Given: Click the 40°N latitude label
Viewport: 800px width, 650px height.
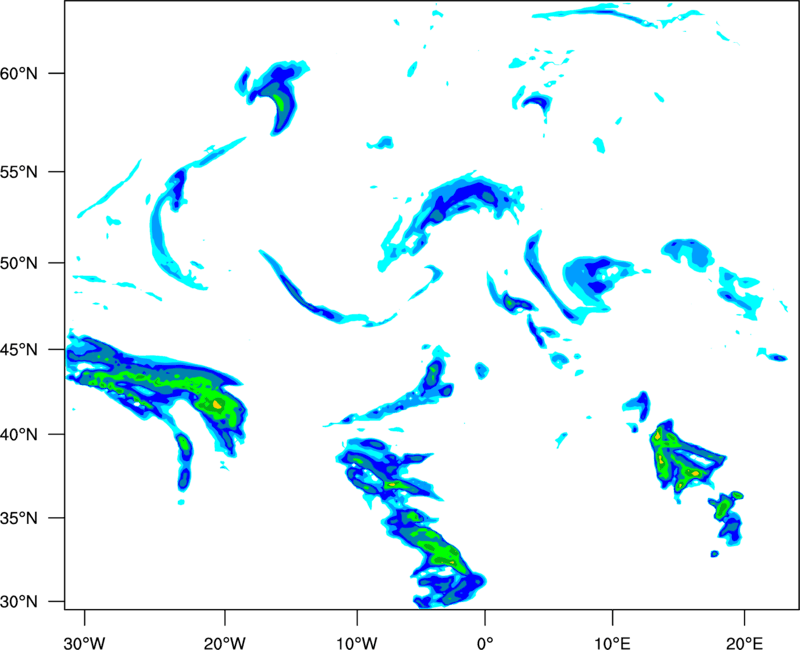Looking at the screenshot, I should [x=19, y=435].
